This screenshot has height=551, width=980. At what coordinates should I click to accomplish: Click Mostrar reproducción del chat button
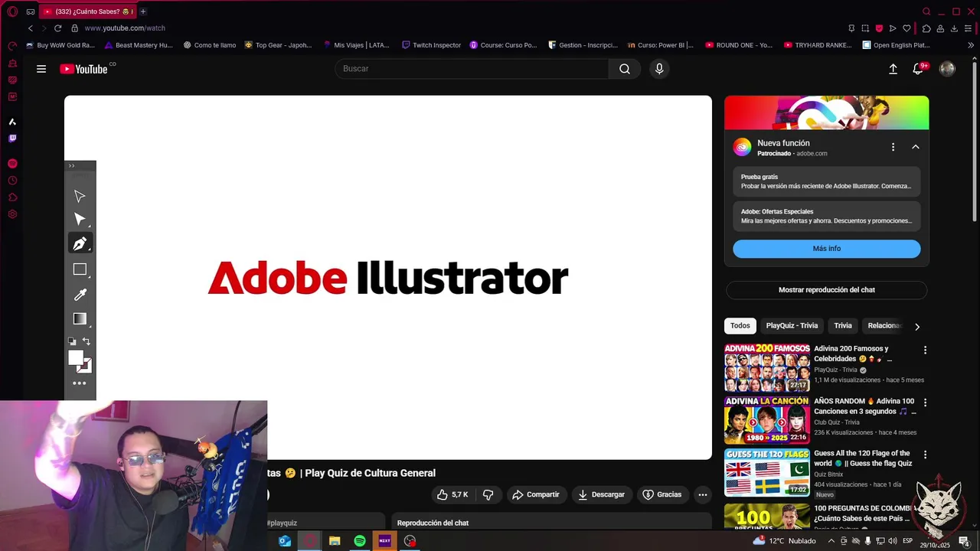826,290
